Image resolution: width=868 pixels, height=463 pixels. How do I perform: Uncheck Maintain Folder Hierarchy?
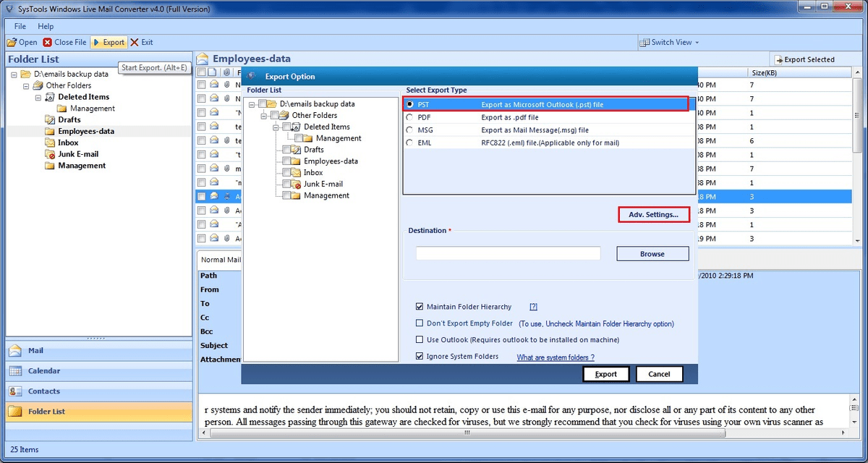point(421,306)
